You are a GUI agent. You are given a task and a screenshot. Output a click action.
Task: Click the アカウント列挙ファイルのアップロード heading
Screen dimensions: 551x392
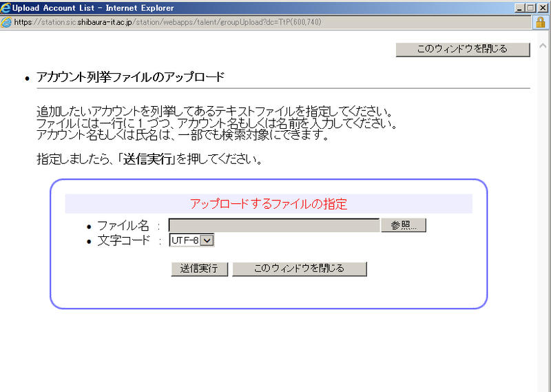(x=130, y=77)
